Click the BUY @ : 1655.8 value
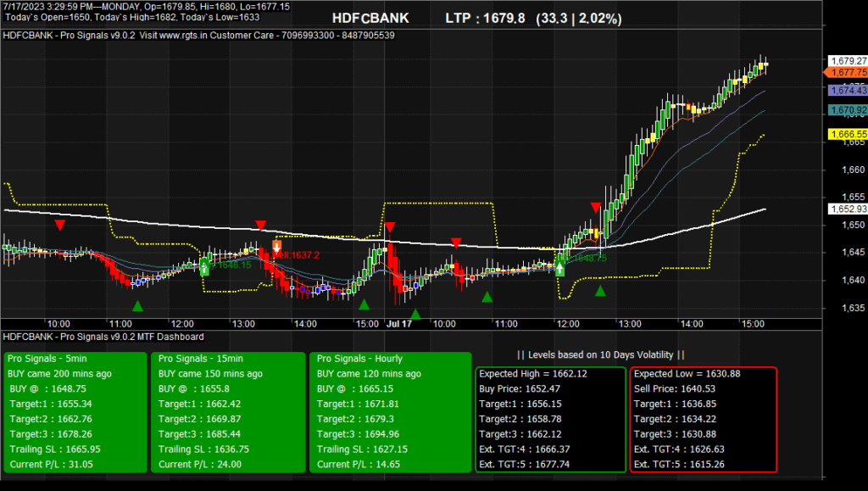The height and width of the screenshot is (491, 868). click(194, 388)
